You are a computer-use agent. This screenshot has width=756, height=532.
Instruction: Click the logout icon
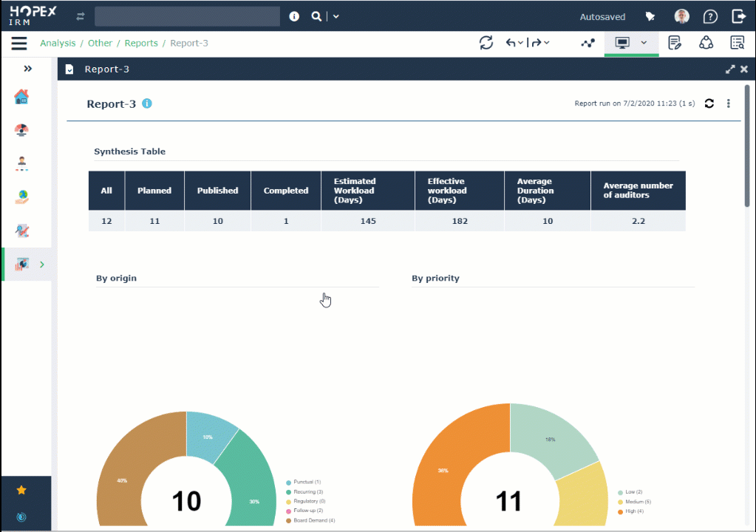738,16
